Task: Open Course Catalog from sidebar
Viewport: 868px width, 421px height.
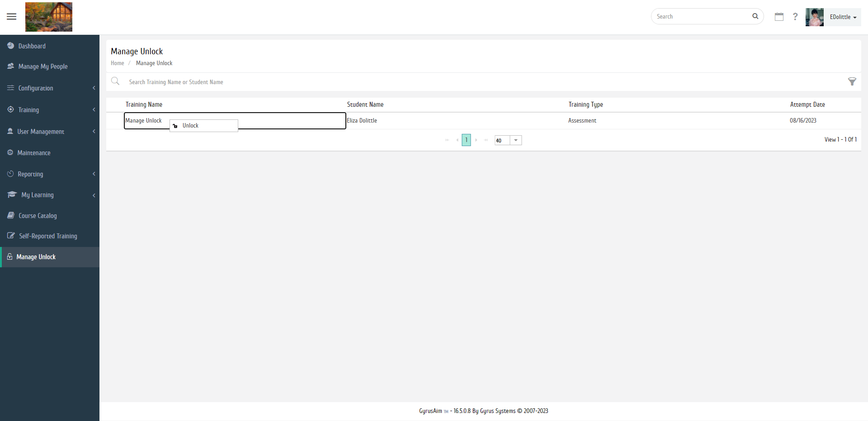Action: pos(38,216)
